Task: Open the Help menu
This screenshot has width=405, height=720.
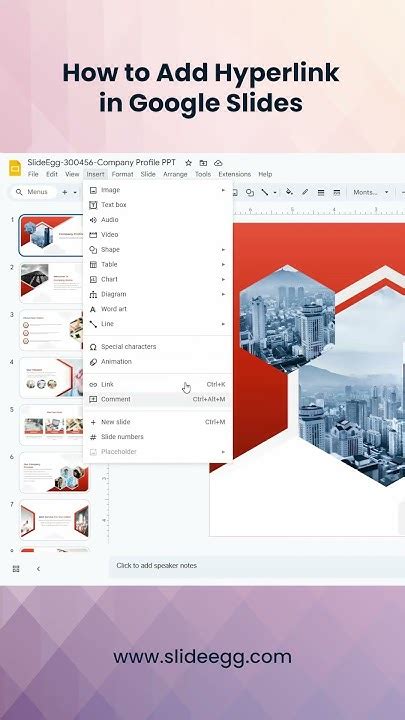Action: point(265,174)
